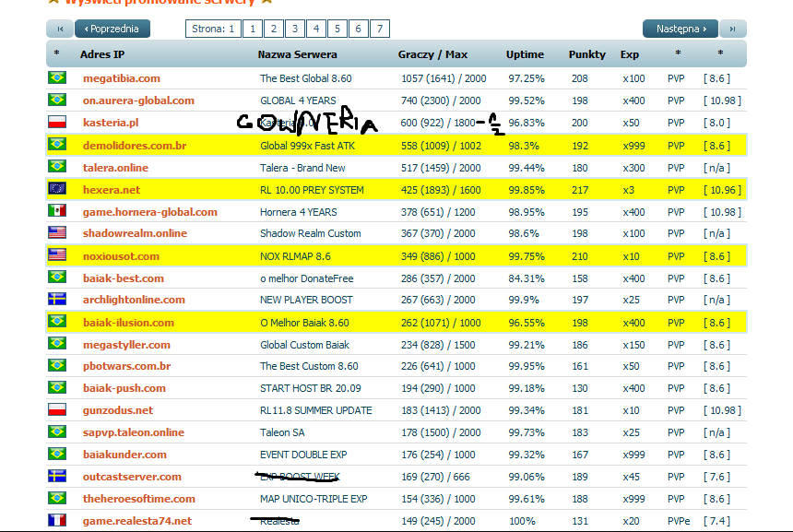Open the megatibia.com server link
The height and width of the screenshot is (532, 793).
point(121,78)
